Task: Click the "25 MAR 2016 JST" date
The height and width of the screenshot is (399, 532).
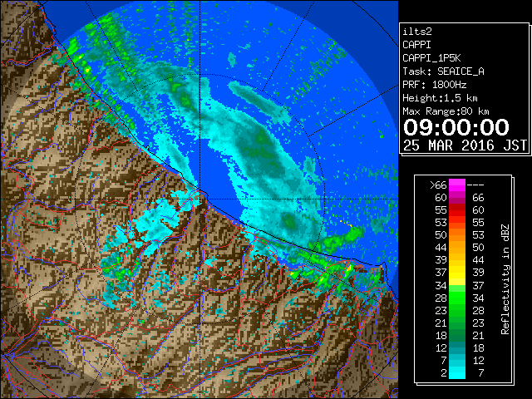Action: [465, 145]
